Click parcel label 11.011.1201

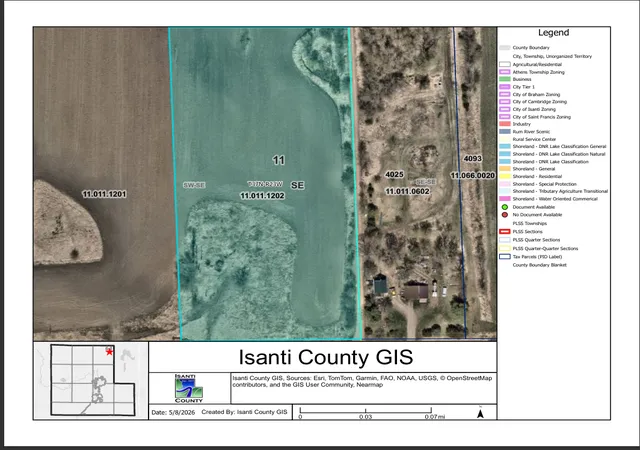tap(104, 194)
